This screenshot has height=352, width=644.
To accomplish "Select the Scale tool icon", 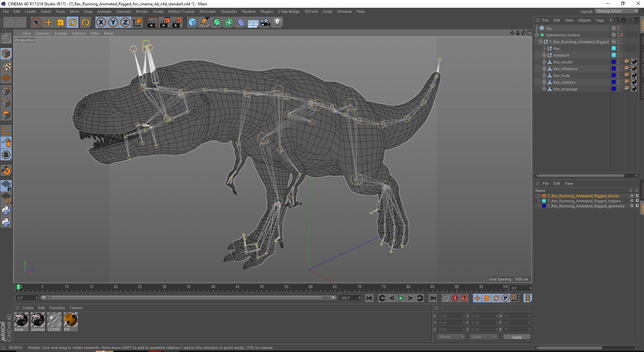I will tap(61, 23).
